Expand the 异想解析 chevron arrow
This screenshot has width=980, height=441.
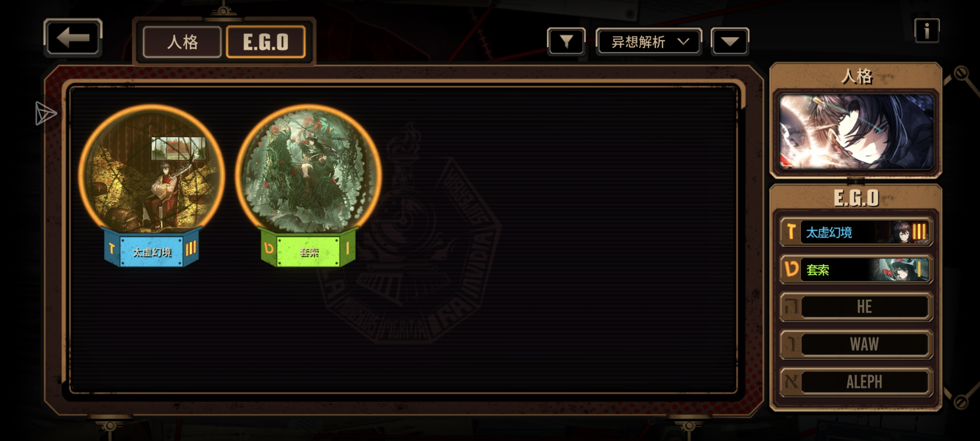[683, 41]
